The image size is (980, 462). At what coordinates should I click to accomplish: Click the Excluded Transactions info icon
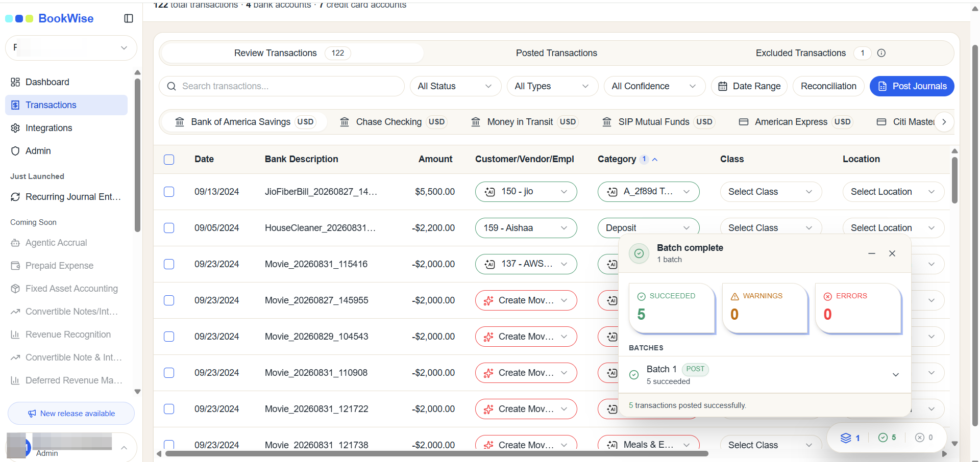tap(881, 53)
